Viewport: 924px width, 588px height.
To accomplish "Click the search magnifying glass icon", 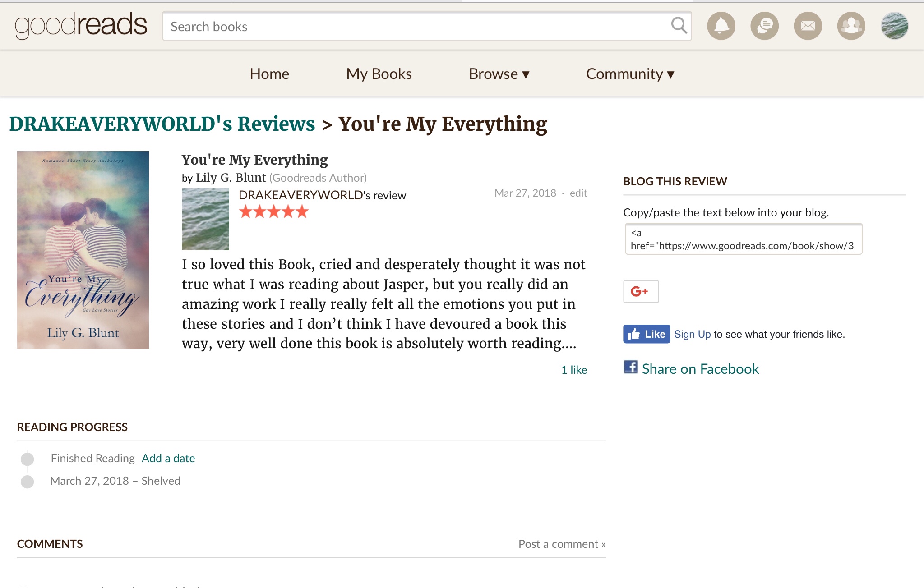I will (x=679, y=26).
